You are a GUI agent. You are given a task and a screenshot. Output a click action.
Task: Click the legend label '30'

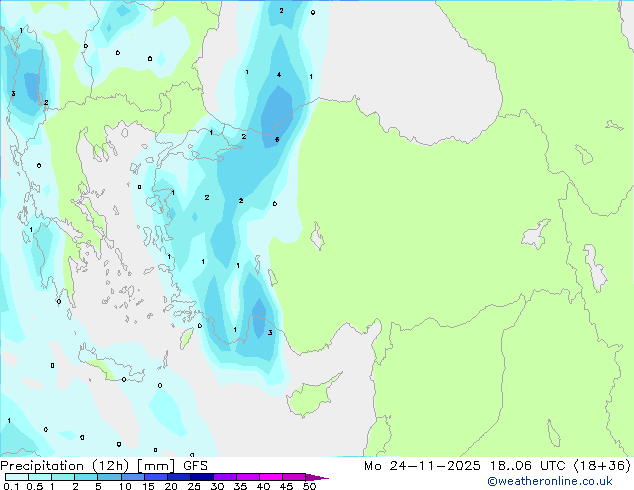coord(217,486)
